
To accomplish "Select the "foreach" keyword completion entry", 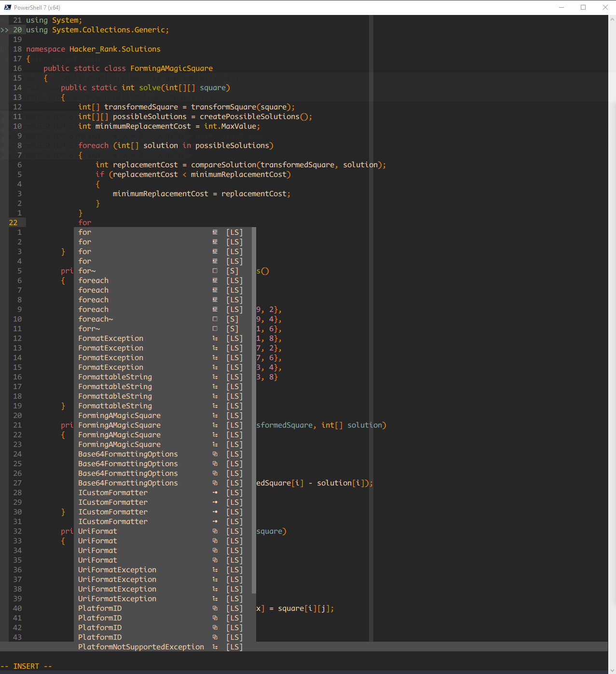I will 93,280.
